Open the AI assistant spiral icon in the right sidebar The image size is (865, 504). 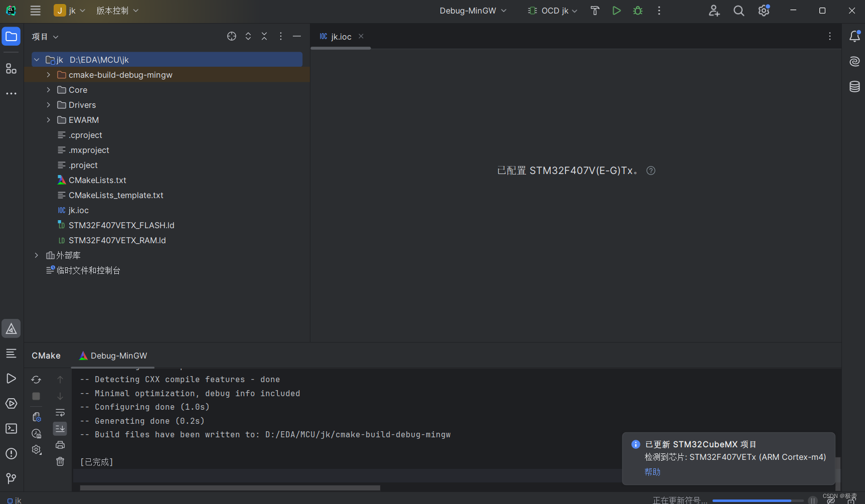854,61
